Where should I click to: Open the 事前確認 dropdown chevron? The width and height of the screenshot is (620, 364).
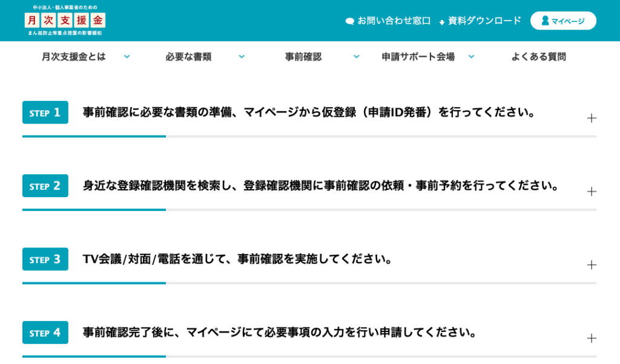(356, 56)
